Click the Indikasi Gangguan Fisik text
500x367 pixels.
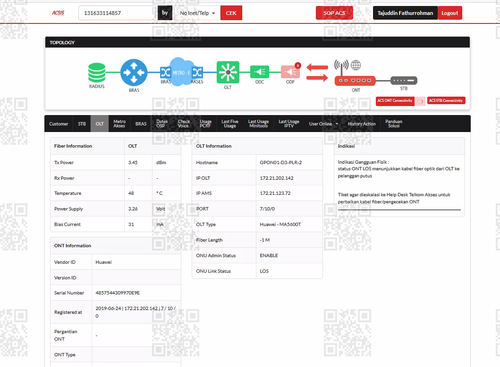pyautogui.click(x=363, y=162)
